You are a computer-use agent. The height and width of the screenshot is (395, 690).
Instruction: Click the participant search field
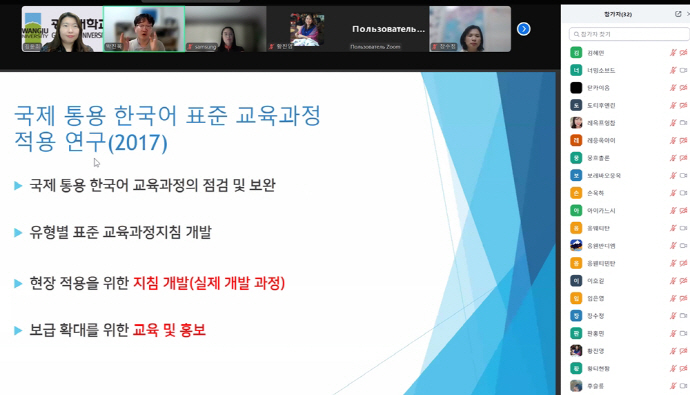[x=629, y=34]
